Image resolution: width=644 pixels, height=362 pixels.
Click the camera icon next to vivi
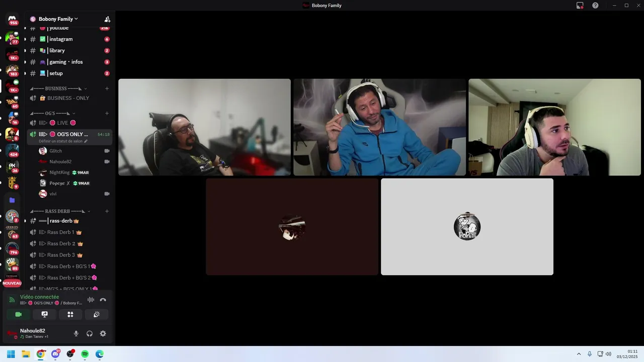[x=107, y=194]
